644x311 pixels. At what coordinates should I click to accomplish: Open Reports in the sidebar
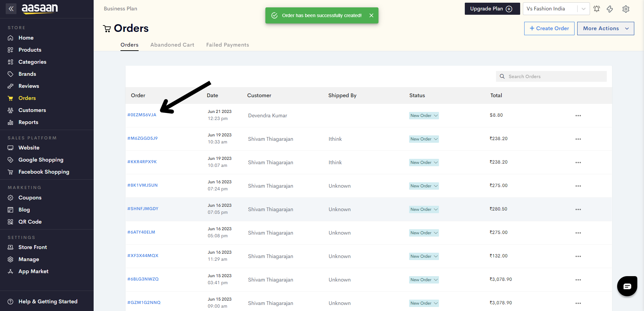coord(28,122)
